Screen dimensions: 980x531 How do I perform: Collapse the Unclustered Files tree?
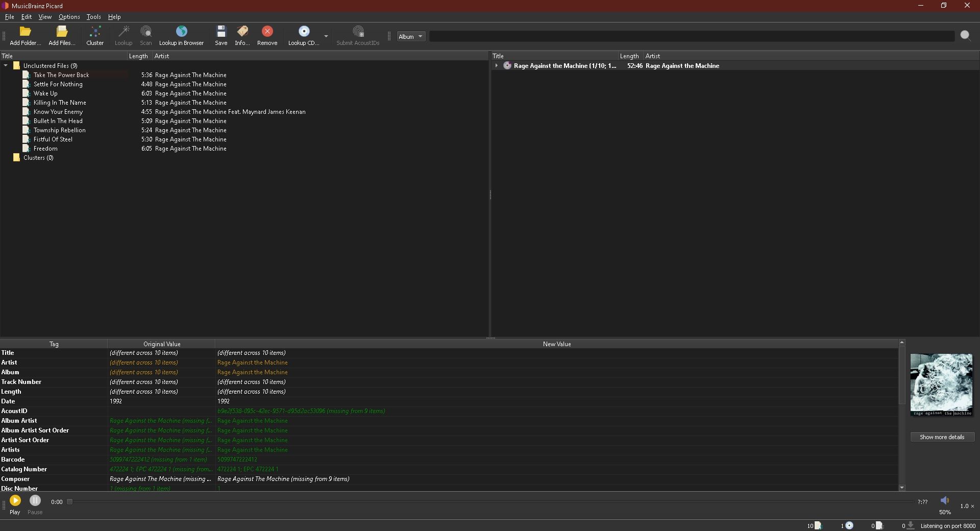tap(6, 65)
